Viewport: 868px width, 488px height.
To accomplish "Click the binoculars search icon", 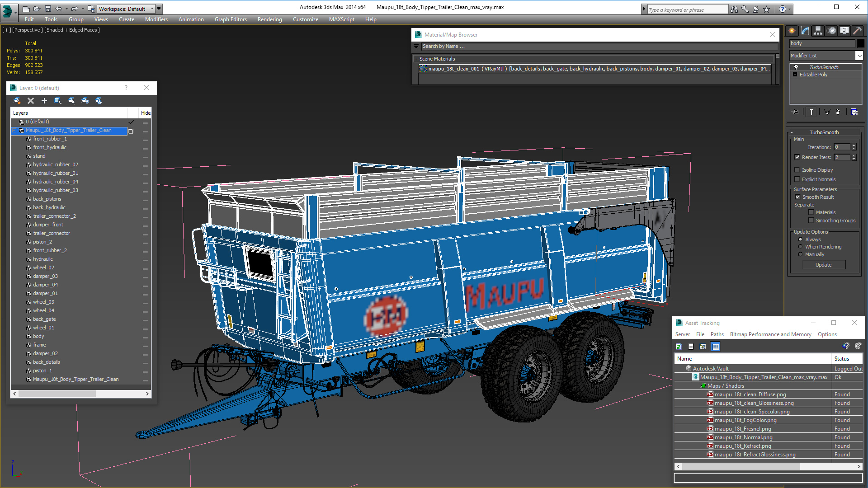I will pyautogui.click(x=734, y=9).
